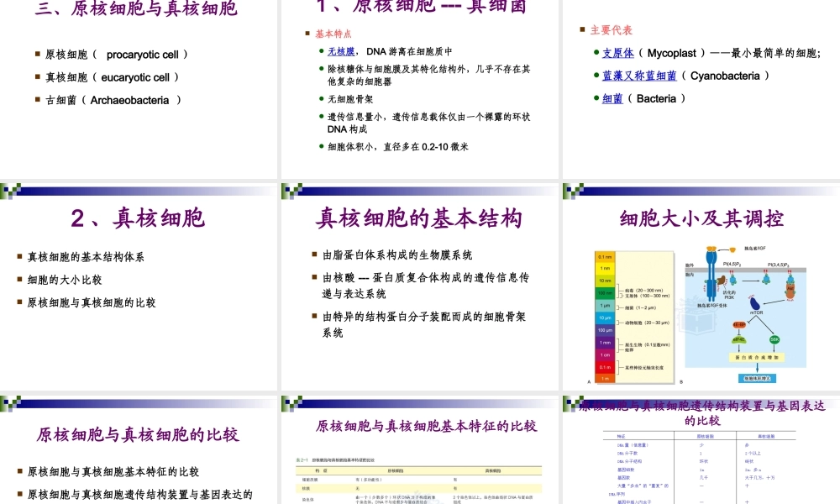Click the blue 细胞体积增大 box in the diagram

pos(758,378)
